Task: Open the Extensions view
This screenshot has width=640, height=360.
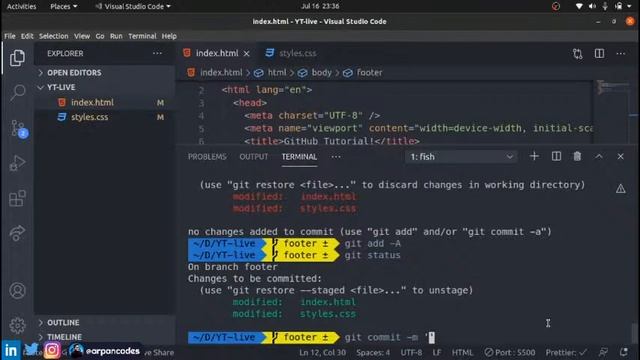Action: point(17,198)
